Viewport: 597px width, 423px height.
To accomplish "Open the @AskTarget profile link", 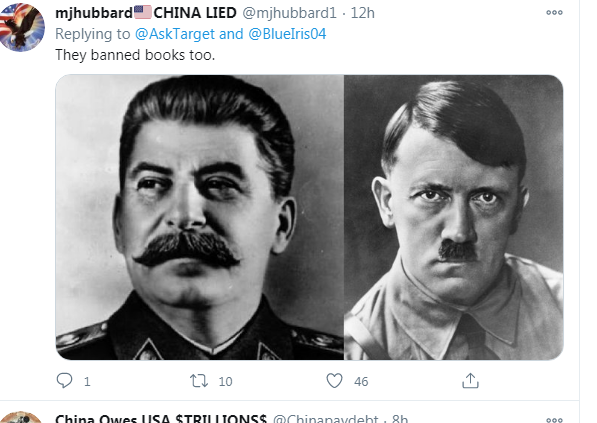I will click(175, 34).
